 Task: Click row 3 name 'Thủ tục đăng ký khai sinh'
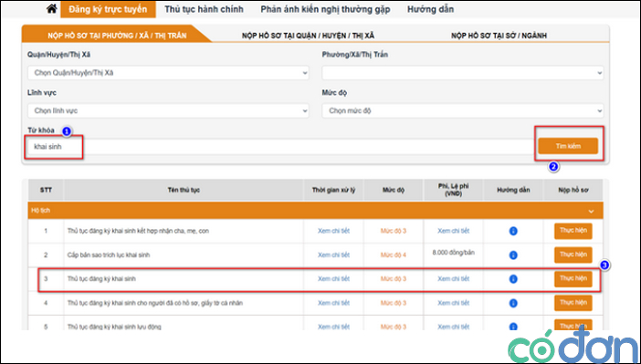(101, 279)
